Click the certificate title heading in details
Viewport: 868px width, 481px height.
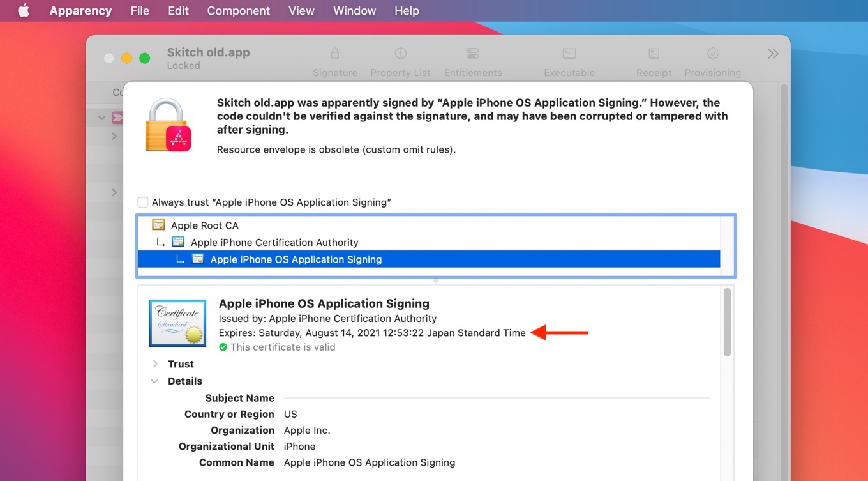click(324, 303)
